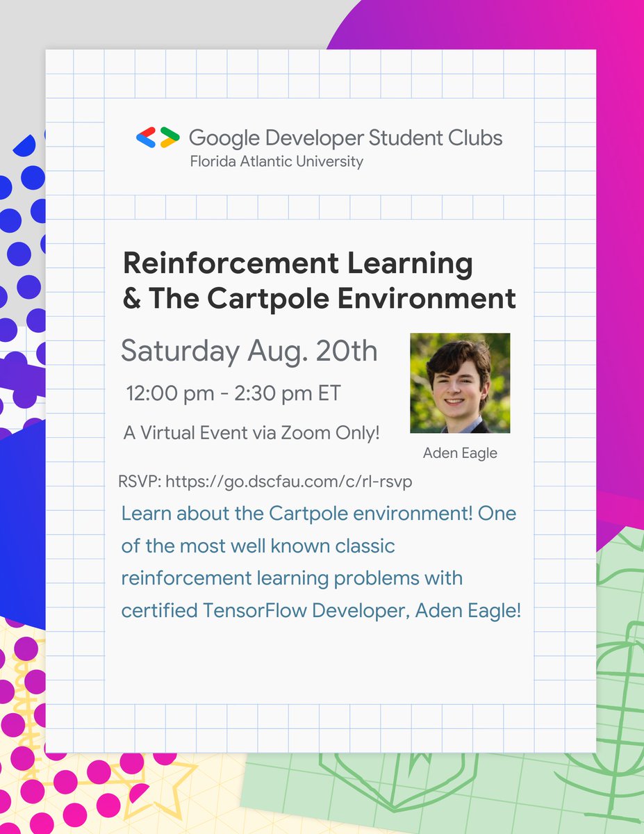Click "Learn about the Cartpole environment! One" line
The width and height of the screenshot is (644, 834).
pos(319,515)
